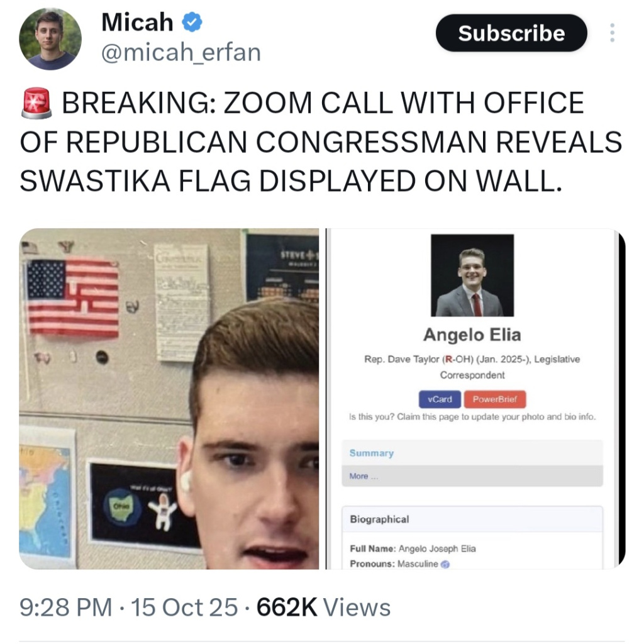Open Micah's profile picture
Screen dimensions: 644x644
(50, 39)
